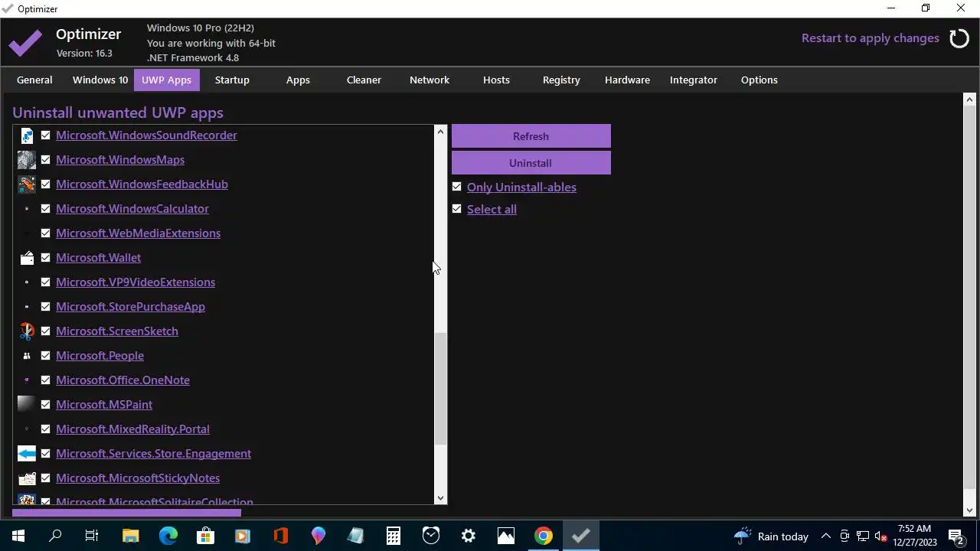The image size is (980, 551).
Task: Click app list scroll-up arrow
Action: click(440, 132)
